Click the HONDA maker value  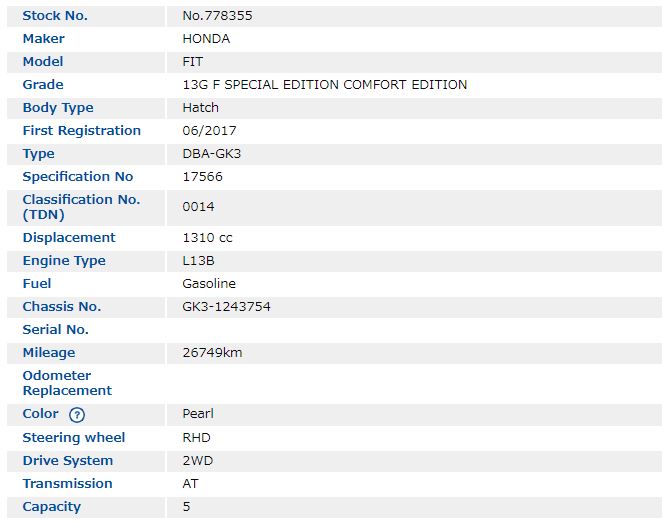[x=206, y=39]
